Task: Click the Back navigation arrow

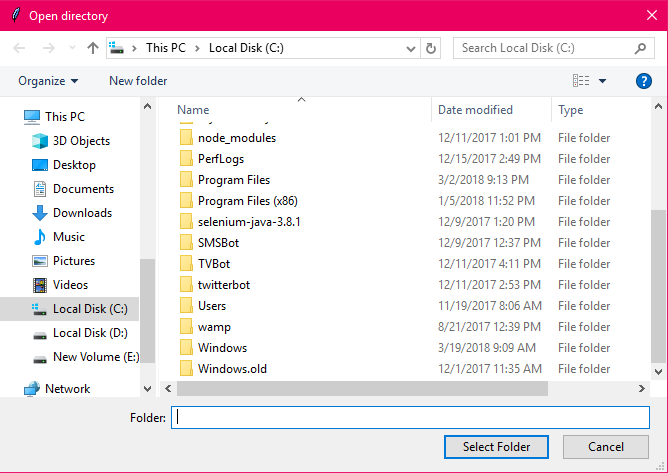Action: click(x=19, y=48)
